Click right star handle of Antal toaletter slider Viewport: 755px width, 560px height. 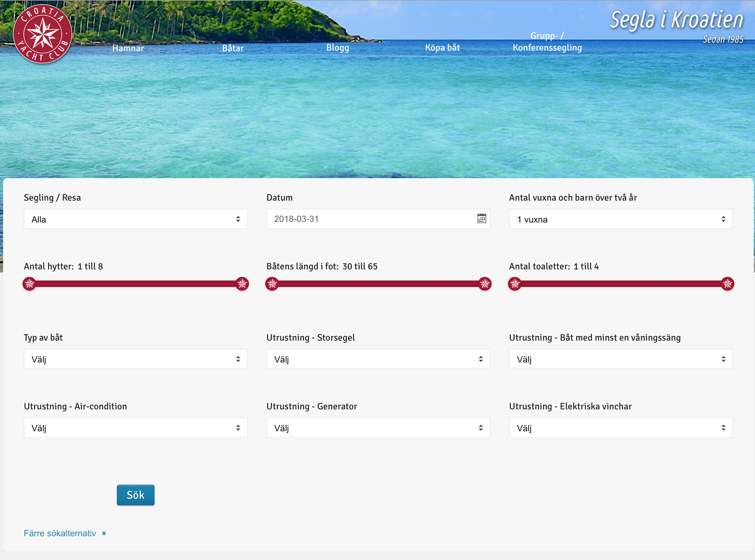[727, 283]
